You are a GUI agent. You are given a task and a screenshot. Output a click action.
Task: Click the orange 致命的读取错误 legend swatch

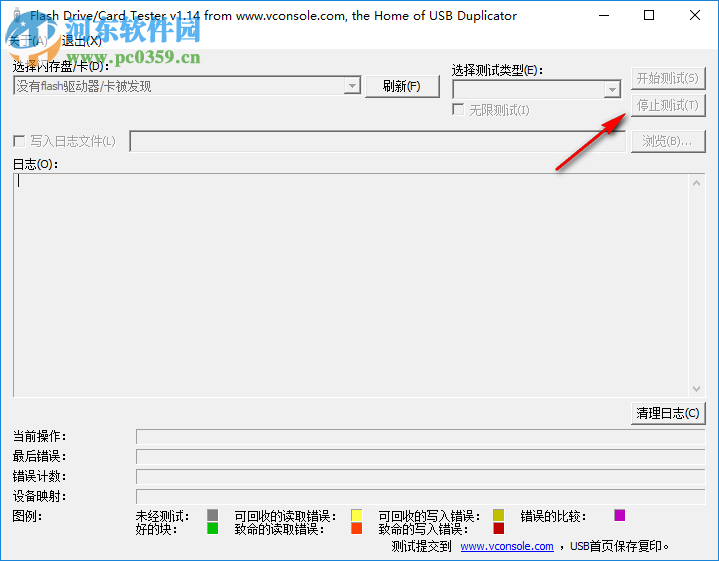click(x=356, y=528)
